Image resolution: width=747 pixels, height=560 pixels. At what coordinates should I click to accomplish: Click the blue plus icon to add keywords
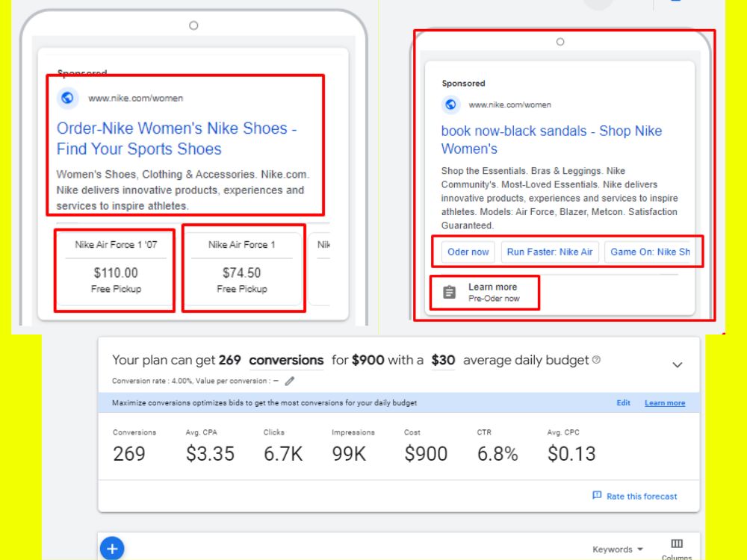coord(112,549)
